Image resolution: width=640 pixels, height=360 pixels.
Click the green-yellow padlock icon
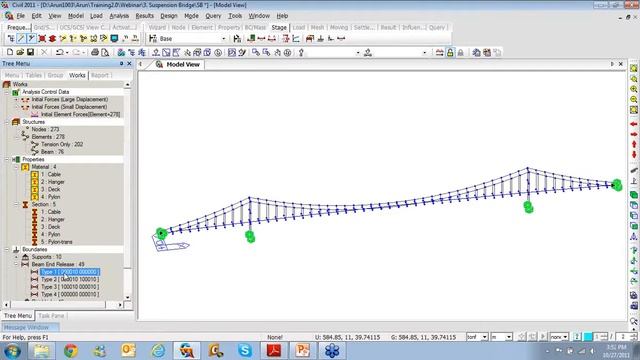(x=450, y=53)
